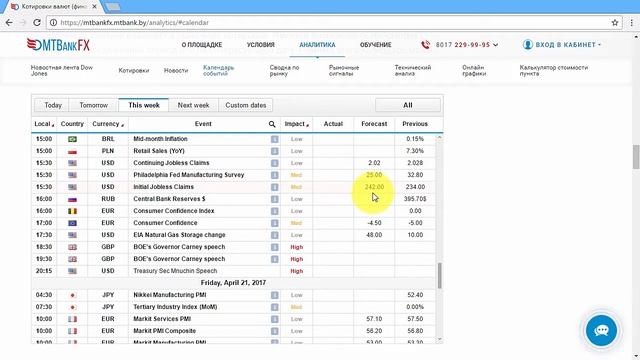Screen dimensions: 640x360
Task: Open info icon for Philadelphia Fed Survey
Action: (x=274, y=175)
